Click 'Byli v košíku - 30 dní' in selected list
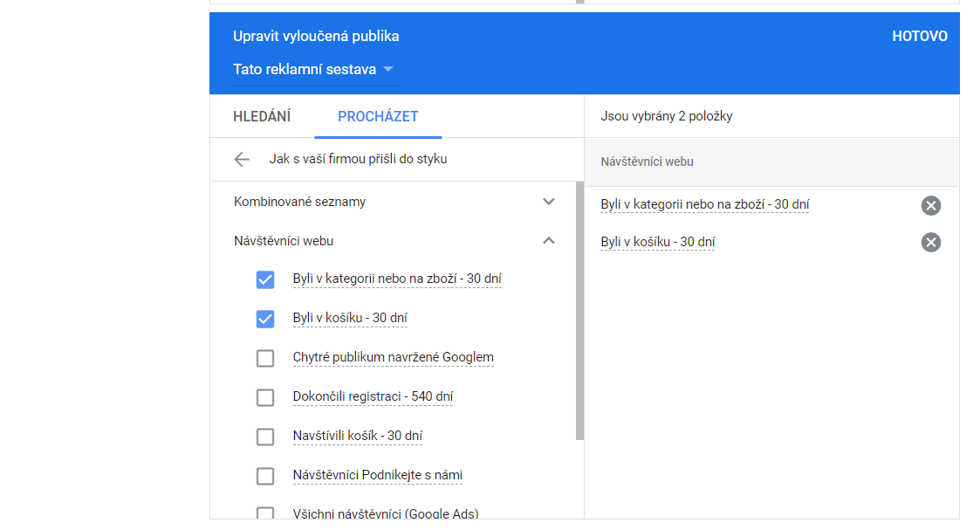Image resolution: width=980 pixels, height=530 pixels. tap(657, 243)
